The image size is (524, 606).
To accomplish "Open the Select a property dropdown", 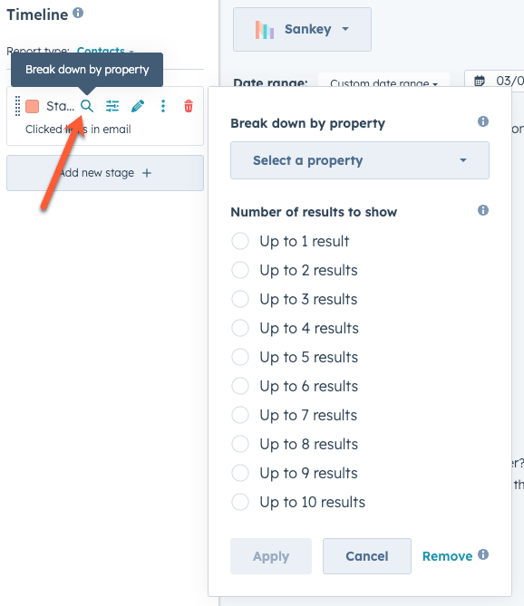I will click(360, 160).
